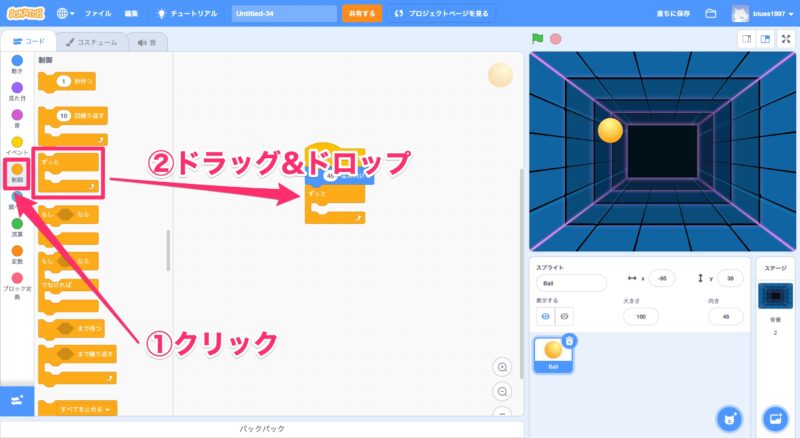Click the orange 共有する button
800x438 pixels.
[x=361, y=14]
